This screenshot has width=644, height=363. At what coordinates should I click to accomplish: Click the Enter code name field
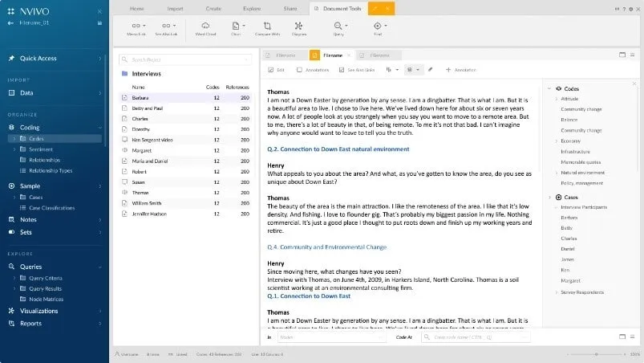pyautogui.click(x=476, y=337)
